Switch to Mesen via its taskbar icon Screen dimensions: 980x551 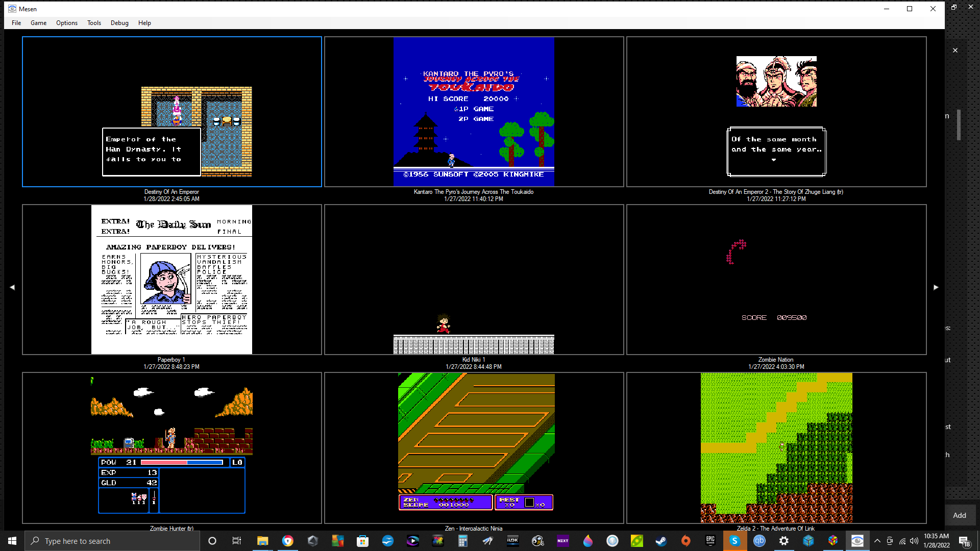(x=857, y=541)
